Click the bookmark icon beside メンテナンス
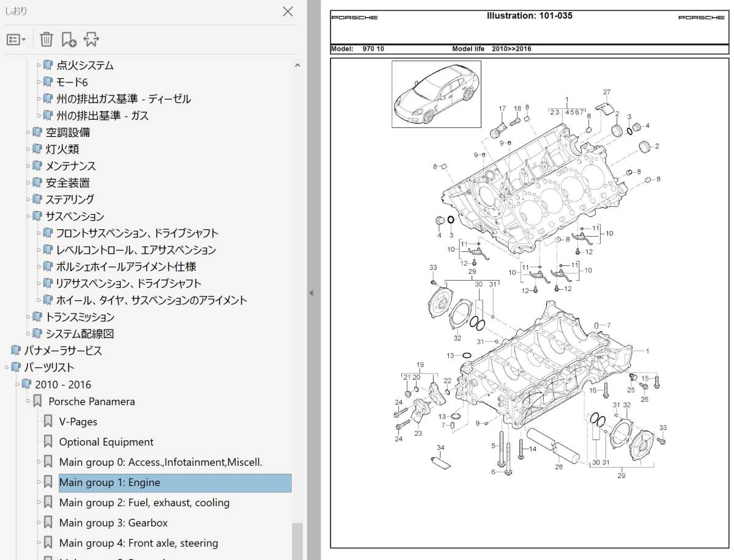The image size is (734, 560). tap(37, 166)
